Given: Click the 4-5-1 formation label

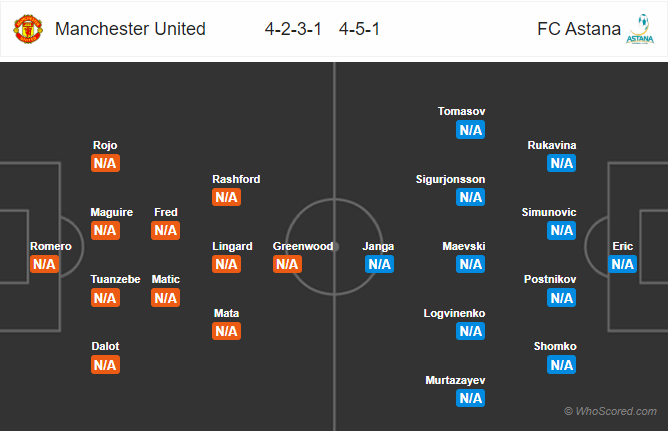Looking at the screenshot, I should 359,29.
